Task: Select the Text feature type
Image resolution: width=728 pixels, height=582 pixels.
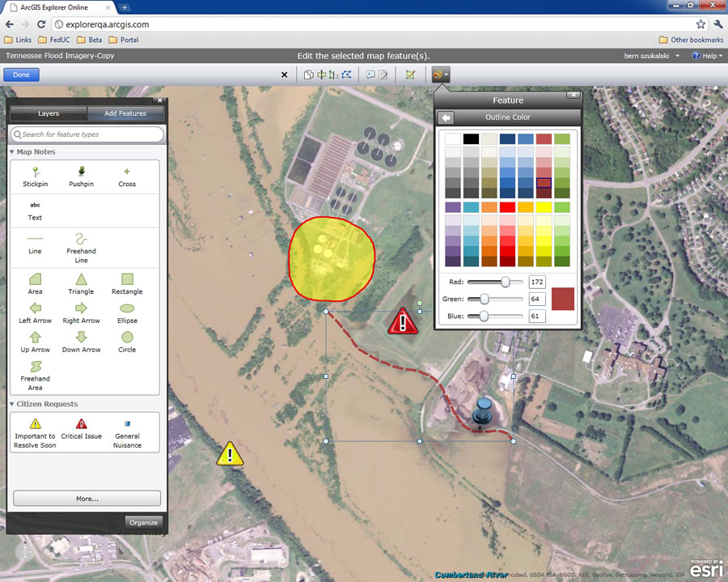Action: (35, 211)
